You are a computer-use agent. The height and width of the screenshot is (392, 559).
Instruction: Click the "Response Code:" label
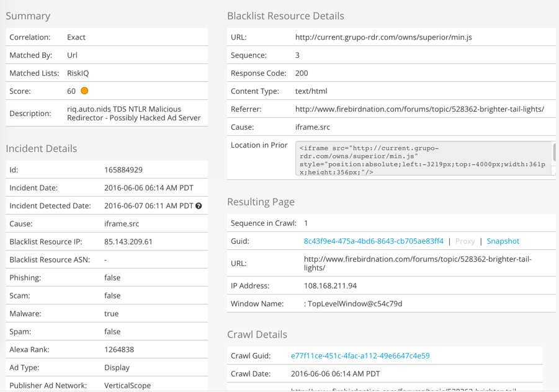tap(259, 73)
